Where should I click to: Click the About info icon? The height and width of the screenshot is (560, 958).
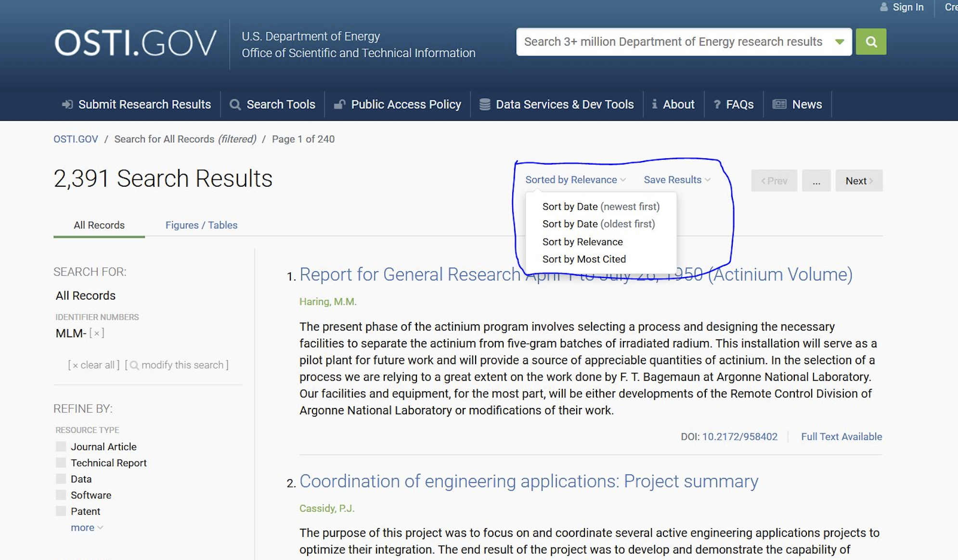tap(654, 104)
